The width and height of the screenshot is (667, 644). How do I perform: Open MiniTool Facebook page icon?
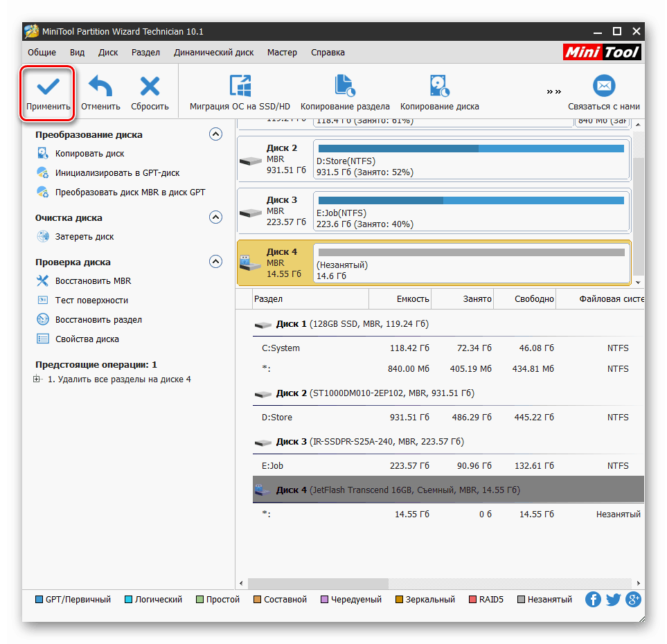(x=593, y=600)
